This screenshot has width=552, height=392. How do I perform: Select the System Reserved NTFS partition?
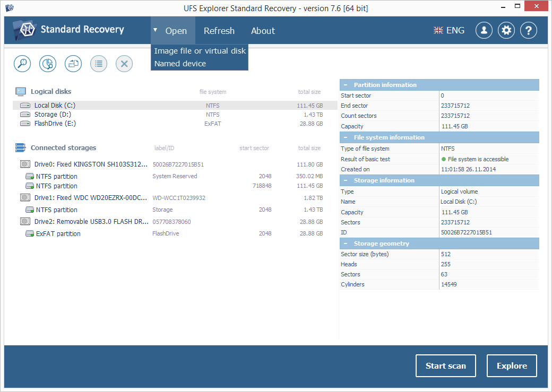pos(175,176)
